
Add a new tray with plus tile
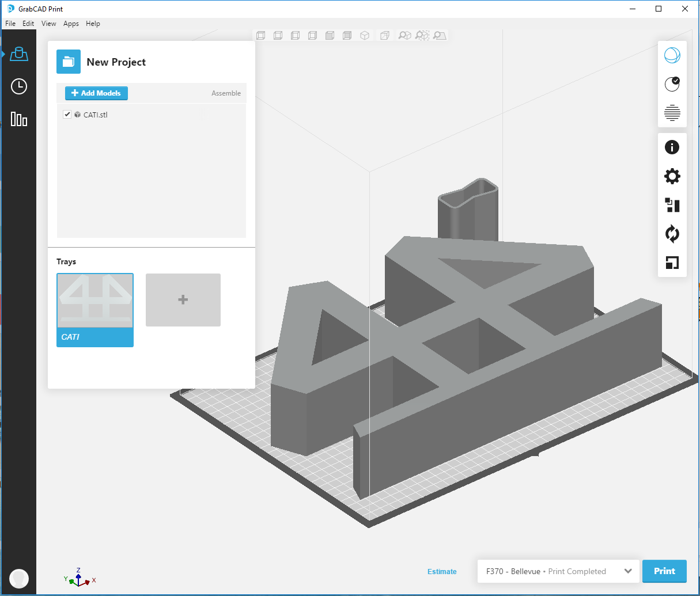[x=183, y=299]
